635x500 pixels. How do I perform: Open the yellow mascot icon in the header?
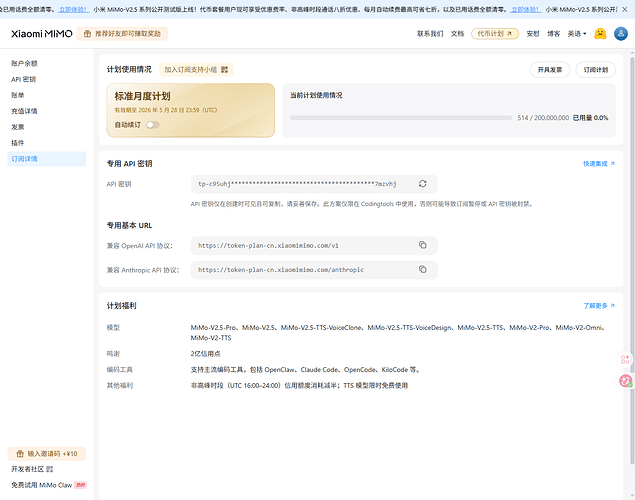[600, 34]
